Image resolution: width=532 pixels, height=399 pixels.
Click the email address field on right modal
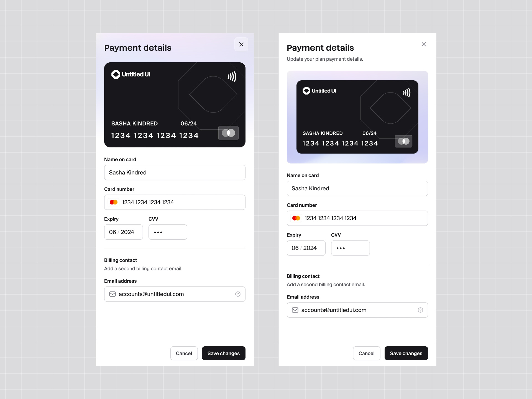tap(357, 310)
